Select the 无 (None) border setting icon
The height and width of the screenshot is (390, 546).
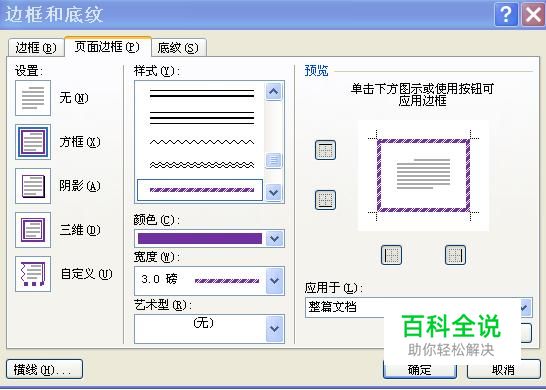pyautogui.click(x=33, y=98)
